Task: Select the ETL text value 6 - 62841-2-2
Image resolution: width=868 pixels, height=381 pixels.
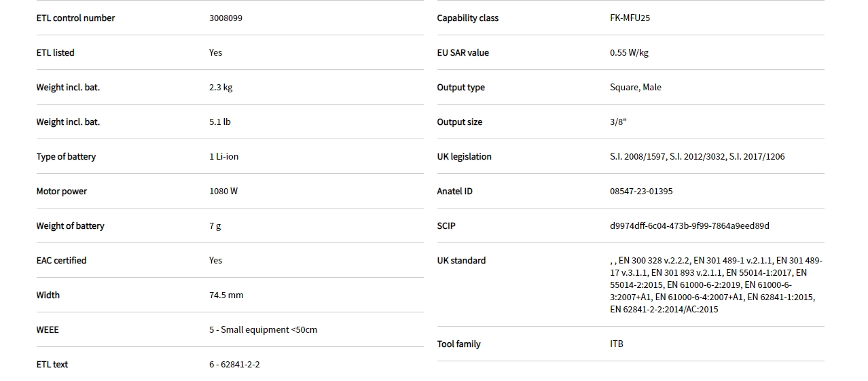Action: point(234,365)
